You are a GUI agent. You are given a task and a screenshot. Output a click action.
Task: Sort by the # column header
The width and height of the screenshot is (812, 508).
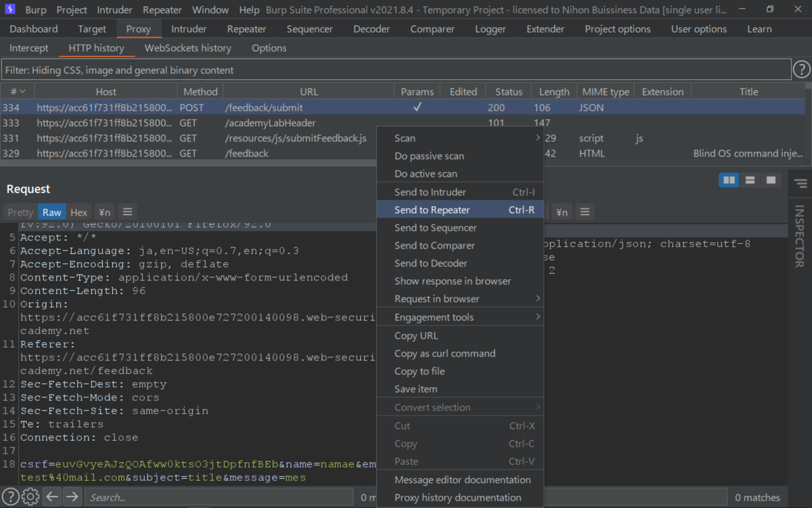(18, 91)
